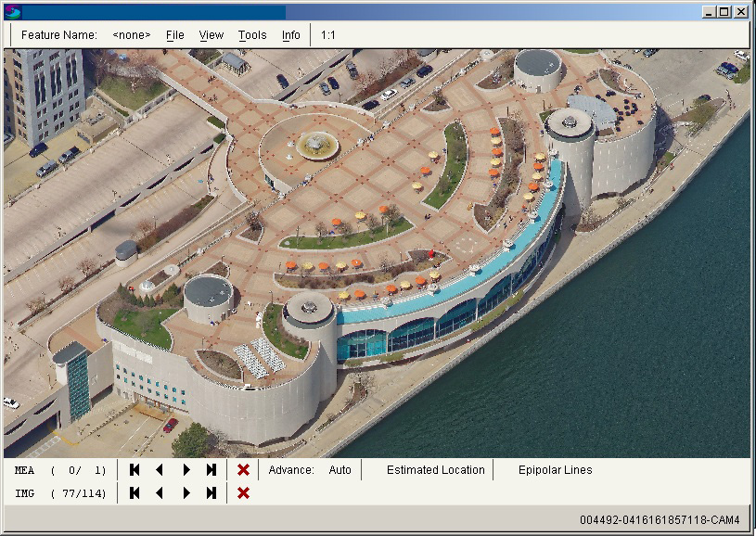
Task: Maximize the window
Action: [724, 12]
